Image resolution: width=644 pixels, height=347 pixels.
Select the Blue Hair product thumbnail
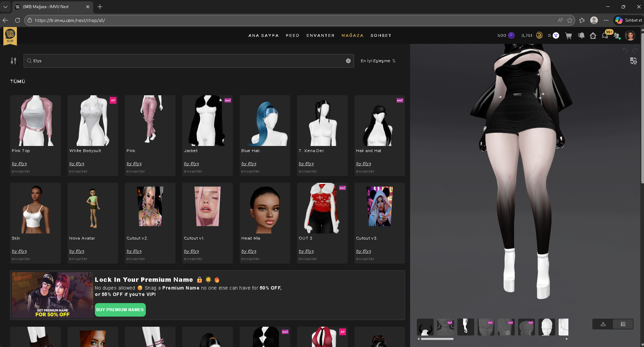tap(265, 121)
